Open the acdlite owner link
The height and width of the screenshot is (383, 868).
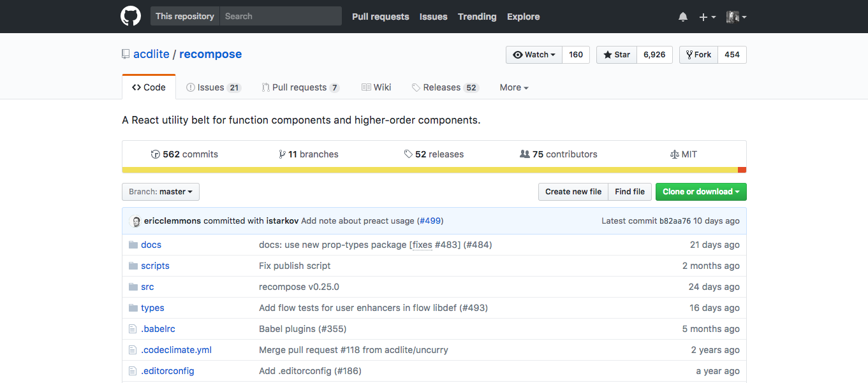click(x=151, y=54)
